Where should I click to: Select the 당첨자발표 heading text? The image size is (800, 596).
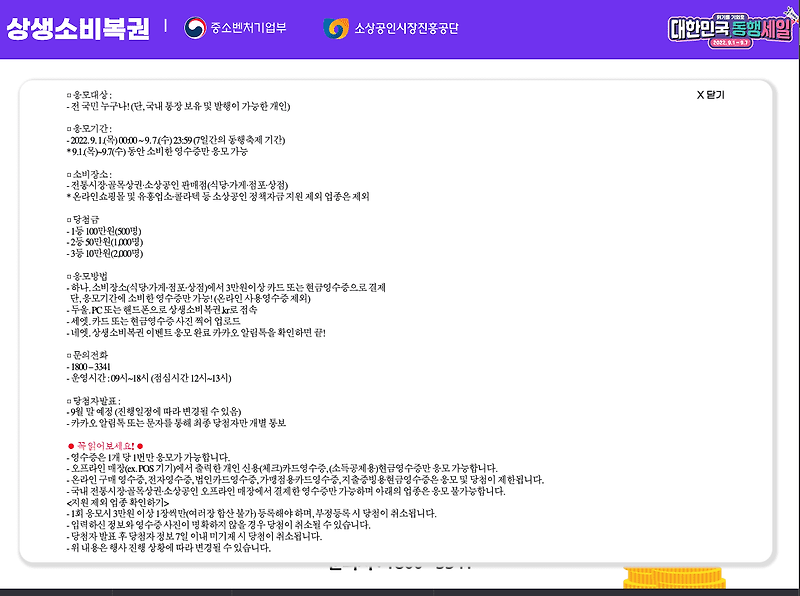94,401
